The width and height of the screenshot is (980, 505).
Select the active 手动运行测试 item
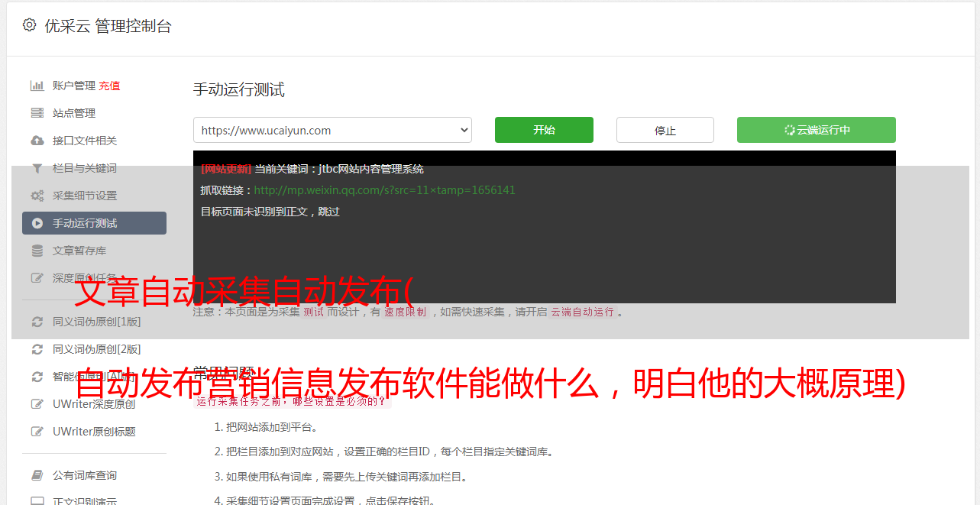(x=94, y=223)
